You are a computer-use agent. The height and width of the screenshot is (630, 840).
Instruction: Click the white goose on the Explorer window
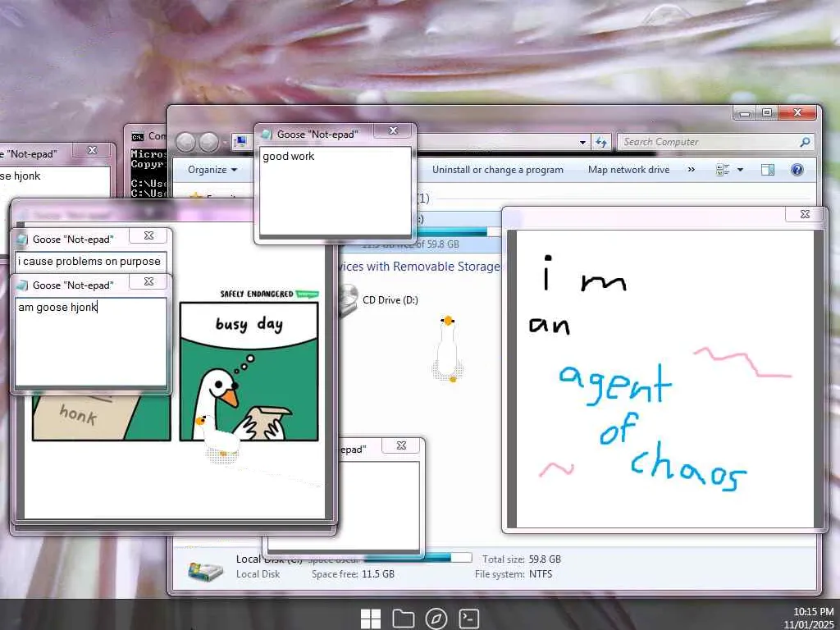point(447,348)
